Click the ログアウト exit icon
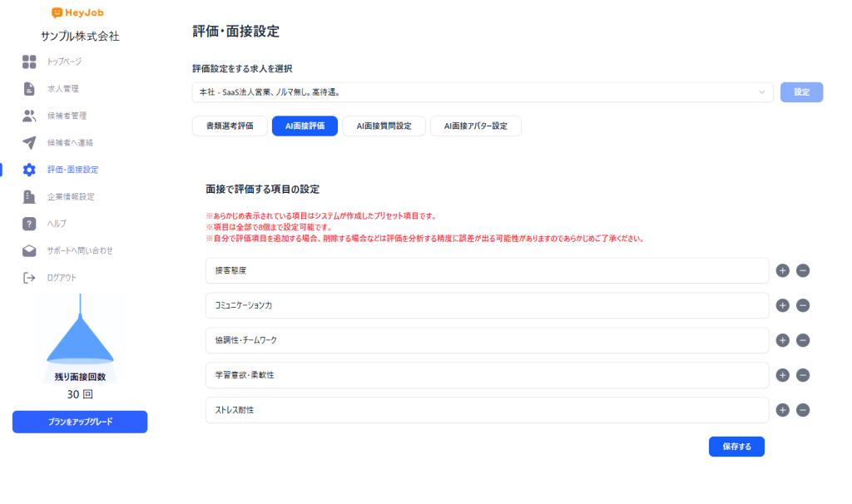This screenshot has width=852, height=504. tap(29, 278)
